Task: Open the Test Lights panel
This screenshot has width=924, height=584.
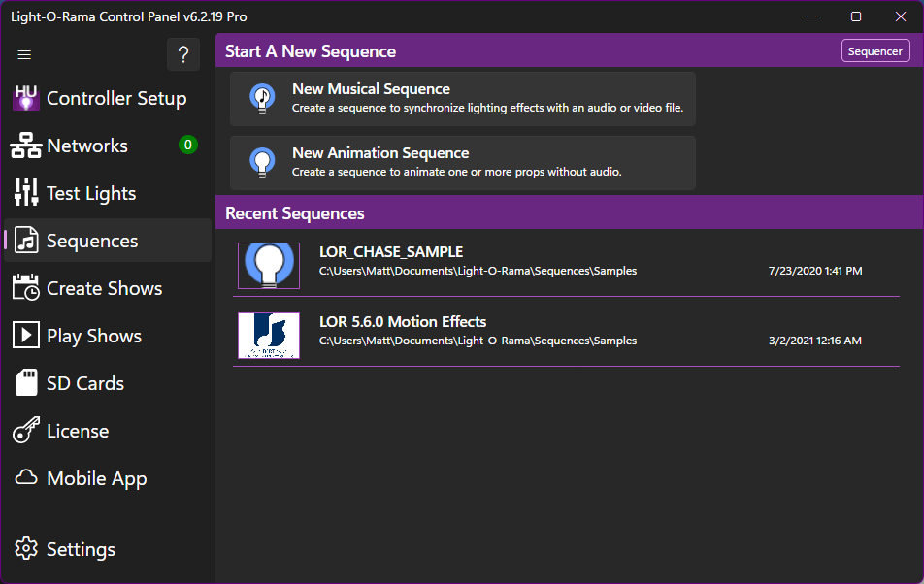Action: click(x=26, y=192)
